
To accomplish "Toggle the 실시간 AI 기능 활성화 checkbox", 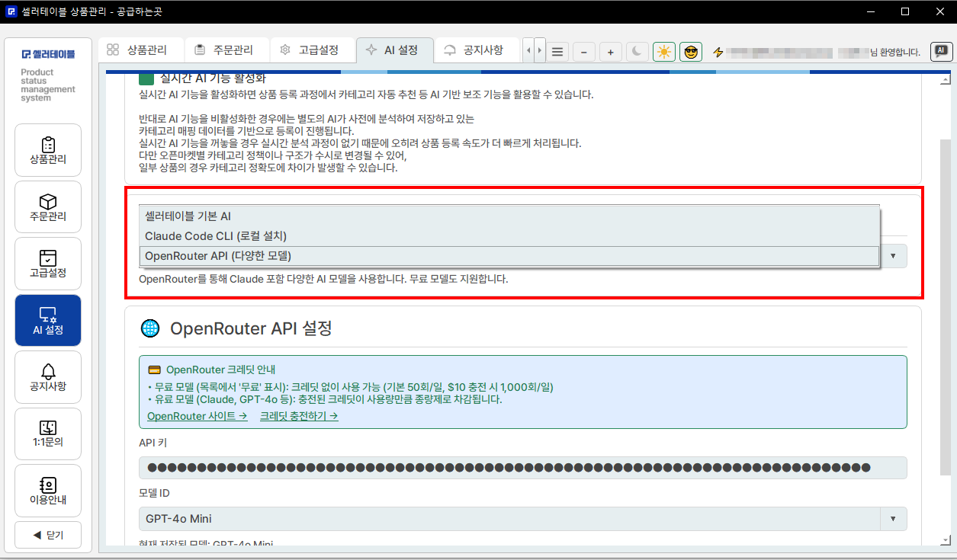I will click(146, 78).
